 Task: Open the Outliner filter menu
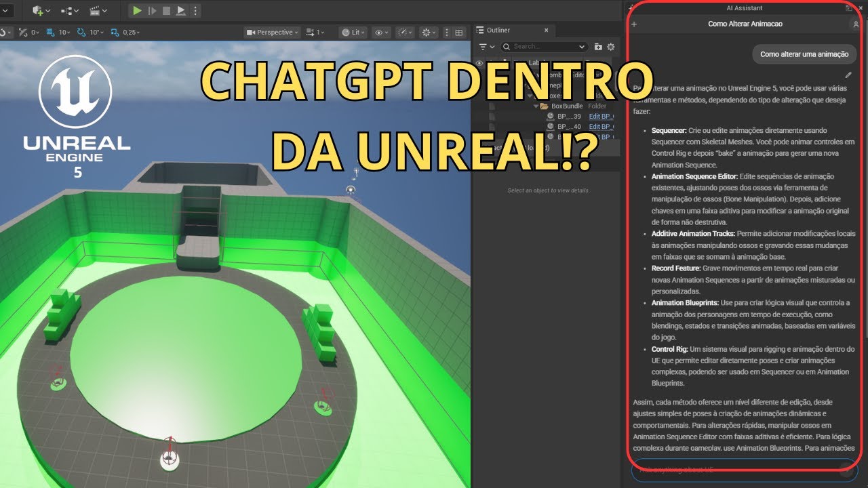coord(486,47)
